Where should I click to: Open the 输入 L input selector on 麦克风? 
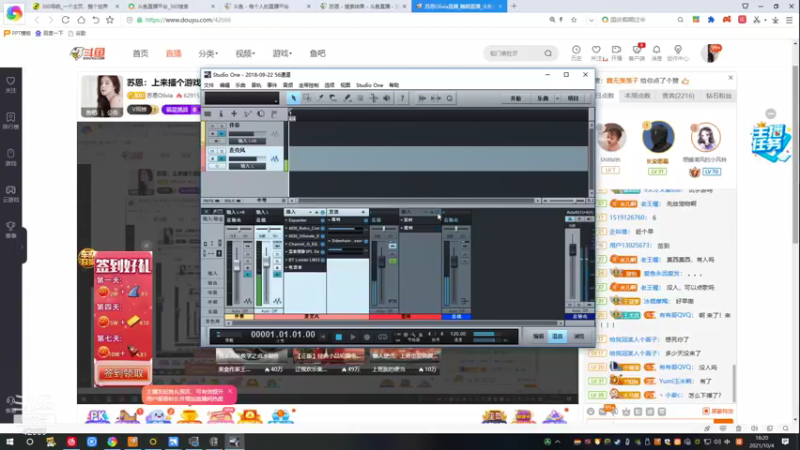tap(247, 166)
